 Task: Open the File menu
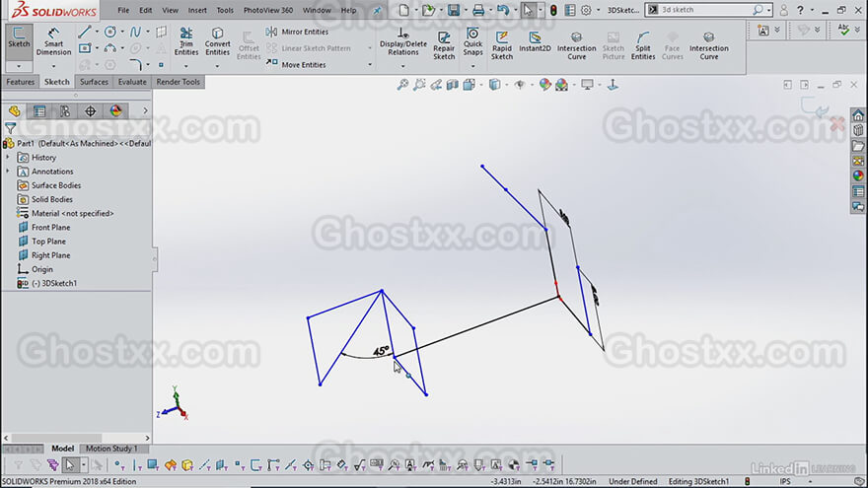click(x=123, y=10)
